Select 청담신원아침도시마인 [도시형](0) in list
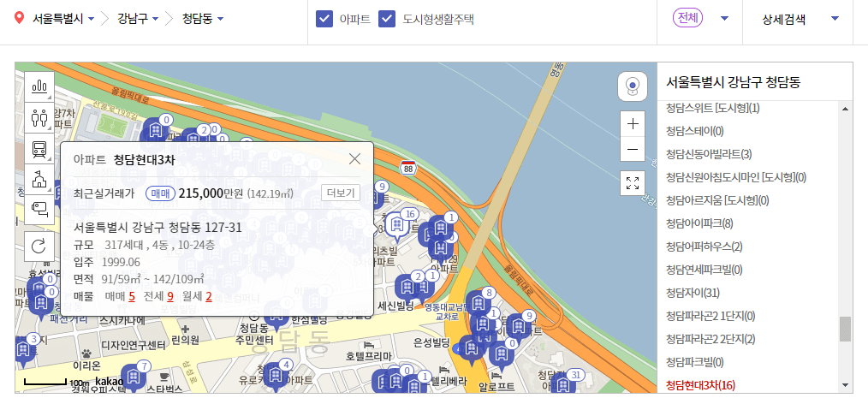The image size is (868, 404). (x=736, y=177)
